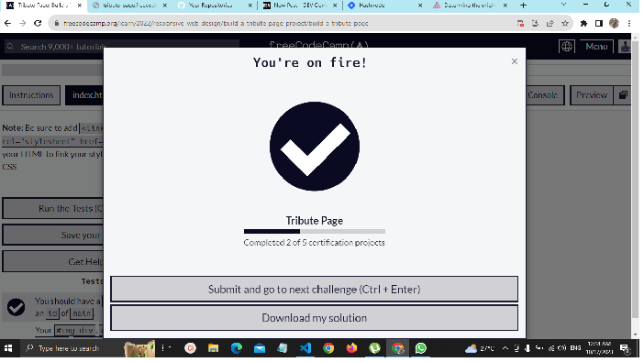Click the Tribute Page progress bar
This screenshot has width=644, height=362.
pyautogui.click(x=314, y=232)
